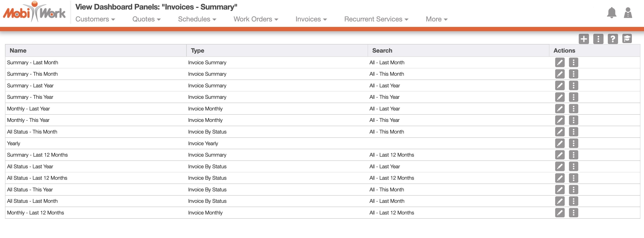This screenshot has width=644, height=238.
Task: Click the MobiWork logo
Action: pyautogui.click(x=34, y=12)
